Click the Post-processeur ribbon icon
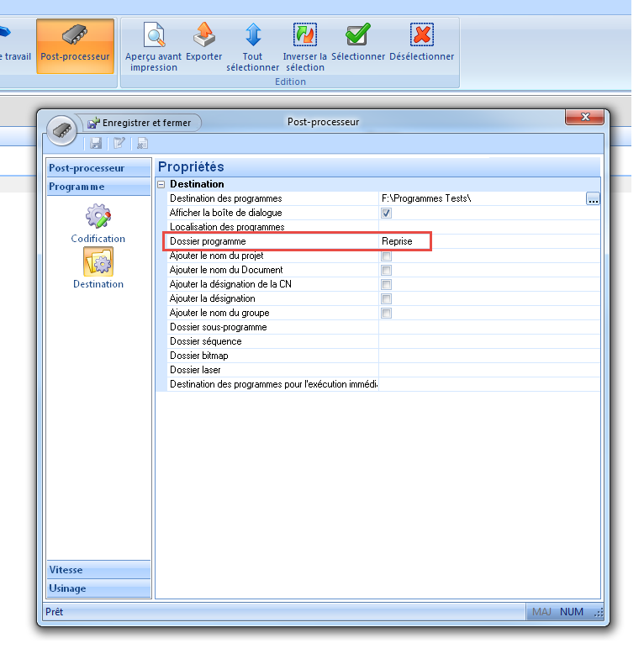 (75, 35)
